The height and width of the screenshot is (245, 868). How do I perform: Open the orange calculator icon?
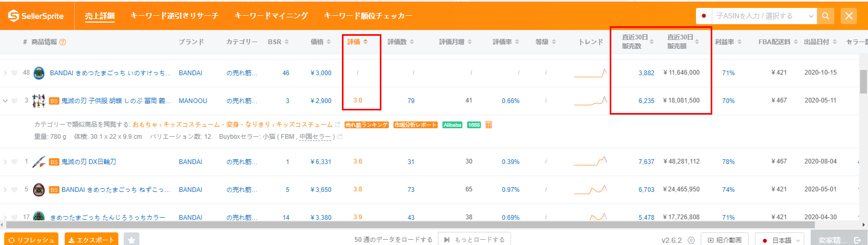(x=489, y=125)
